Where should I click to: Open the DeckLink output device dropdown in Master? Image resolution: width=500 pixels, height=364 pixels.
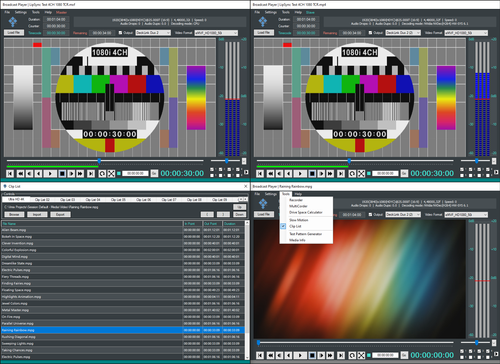pos(153,33)
